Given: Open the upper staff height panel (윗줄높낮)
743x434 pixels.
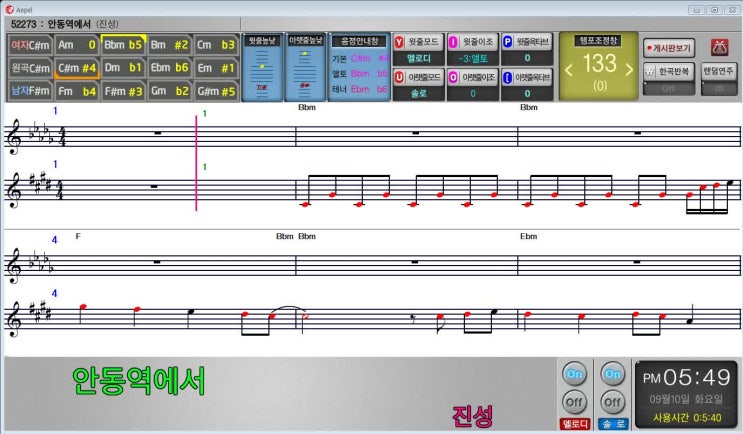Looking at the screenshot, I should [x=262, y=68].
